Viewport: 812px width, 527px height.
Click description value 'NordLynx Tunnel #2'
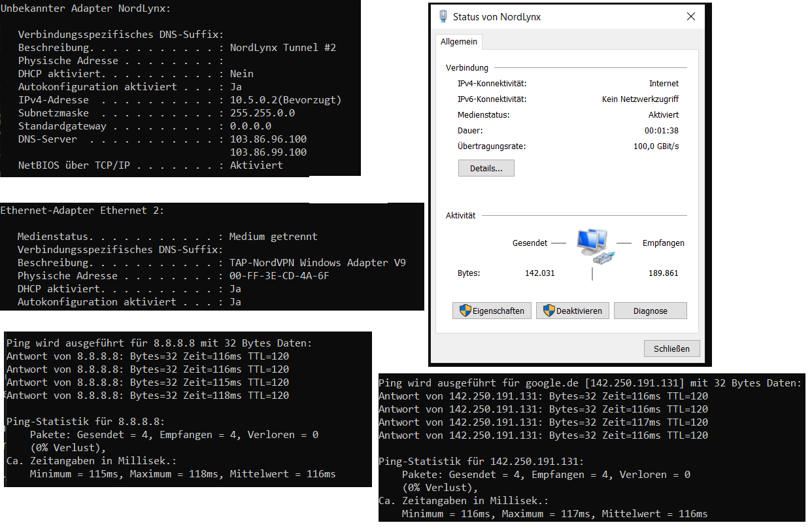point(283,48)
